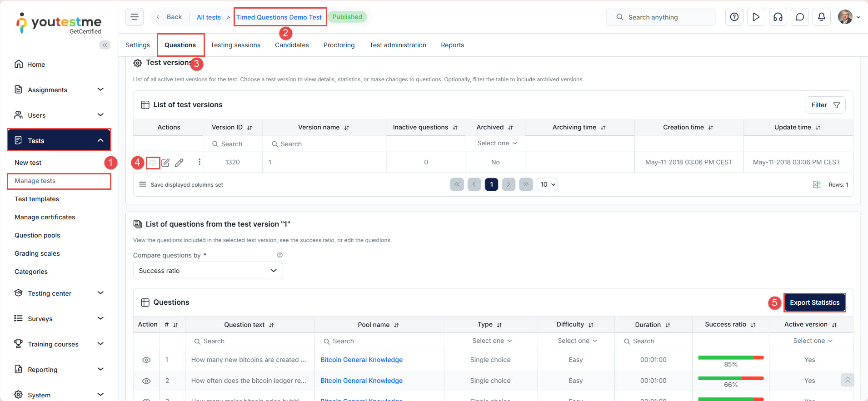Switch to the Testing sessions tab
Viewport: 868px width, 401px height.
(235, 45)
